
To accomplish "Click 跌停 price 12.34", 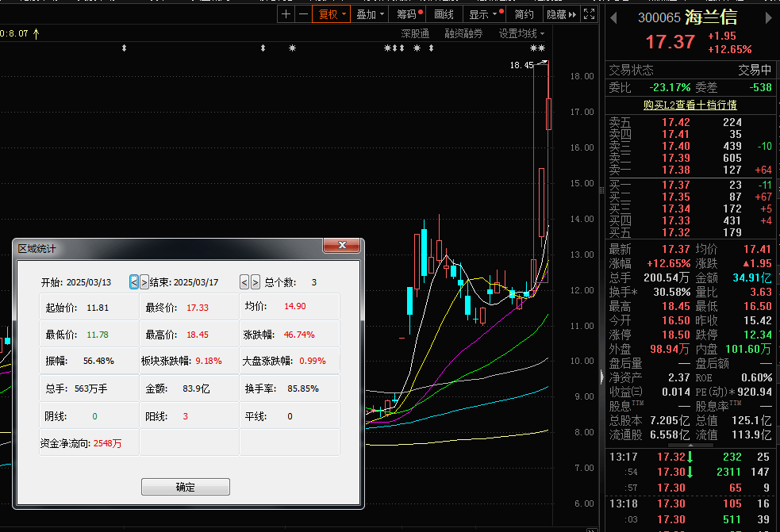I will point(757,335).
